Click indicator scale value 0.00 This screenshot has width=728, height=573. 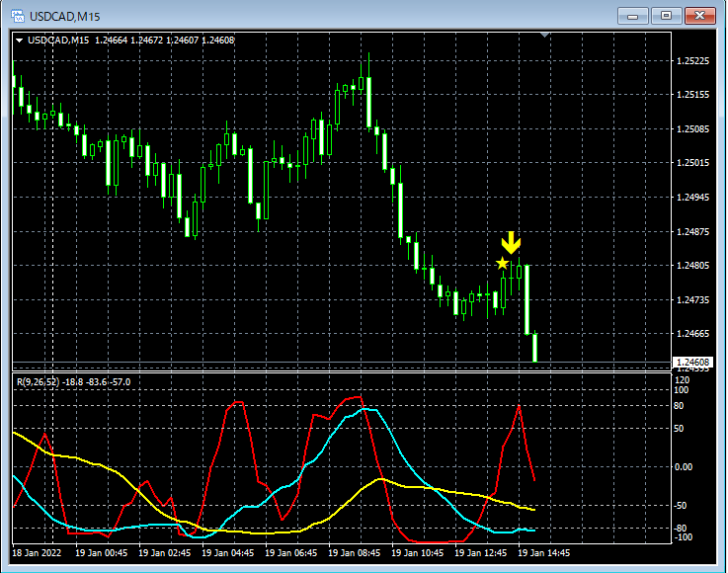[683, 467]
